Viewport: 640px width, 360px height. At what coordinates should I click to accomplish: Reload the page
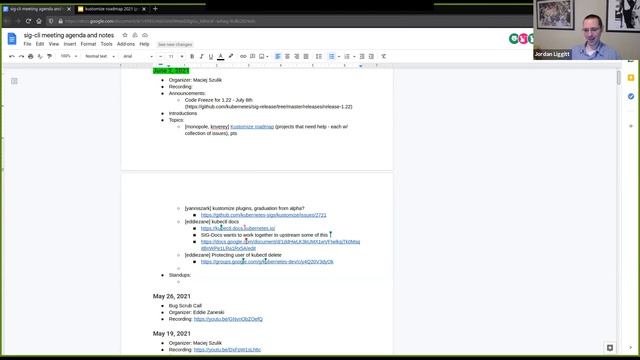pos(28,21)
